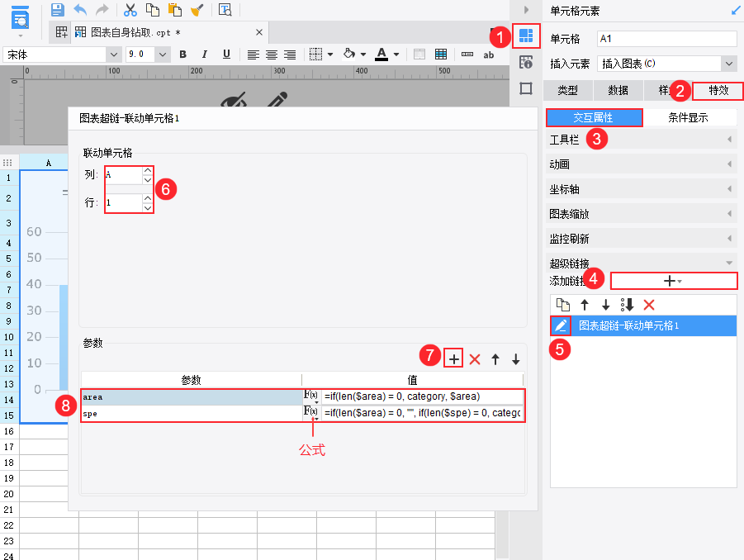Expand the 坐标轴 section

[x=640, y=189]
